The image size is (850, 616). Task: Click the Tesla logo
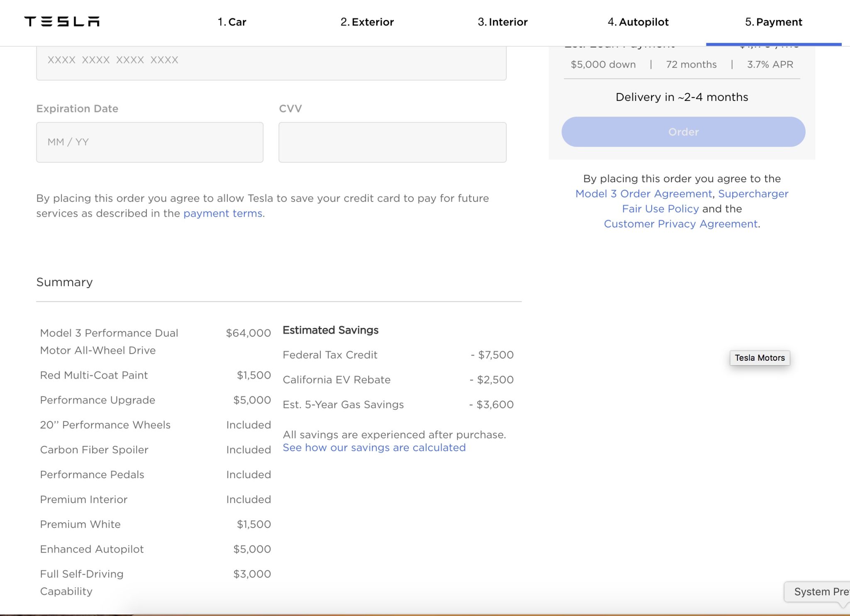62,22
